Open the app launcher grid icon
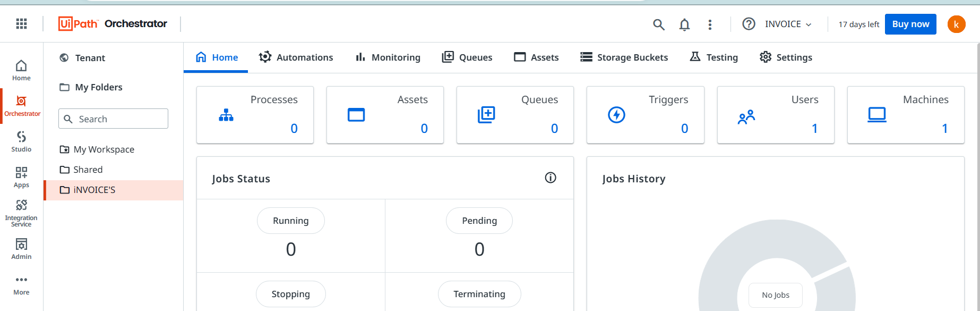 21,23
